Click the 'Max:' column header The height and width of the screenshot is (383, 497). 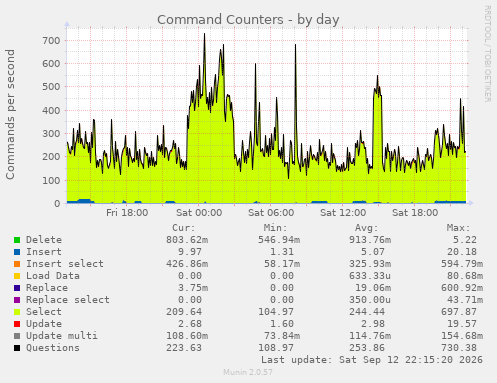point(458,228)
